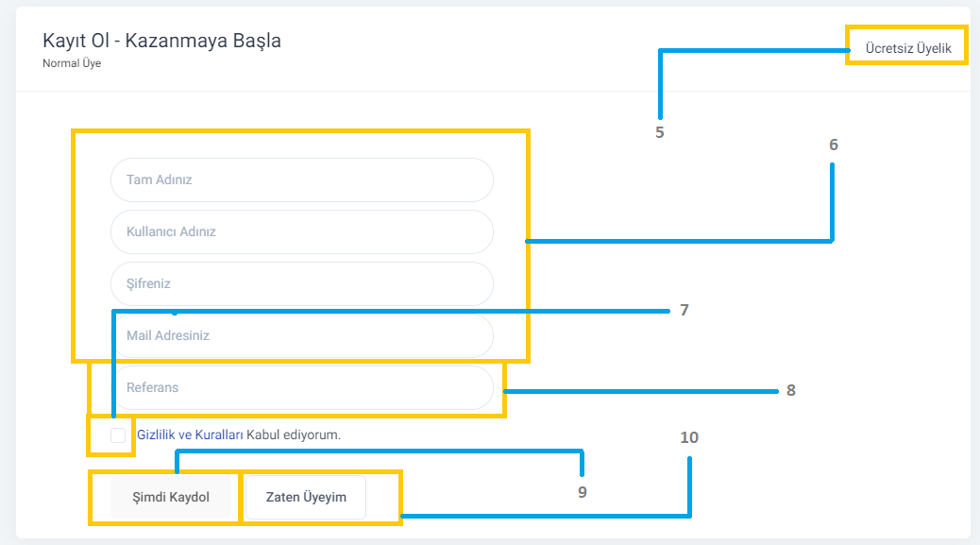Click annotation number 6
The image size is (980, 545).
(833, 145)
